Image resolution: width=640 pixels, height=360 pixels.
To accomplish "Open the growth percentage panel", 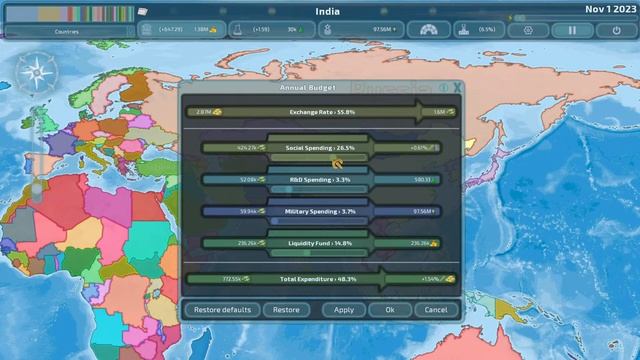I will (479, 30).
